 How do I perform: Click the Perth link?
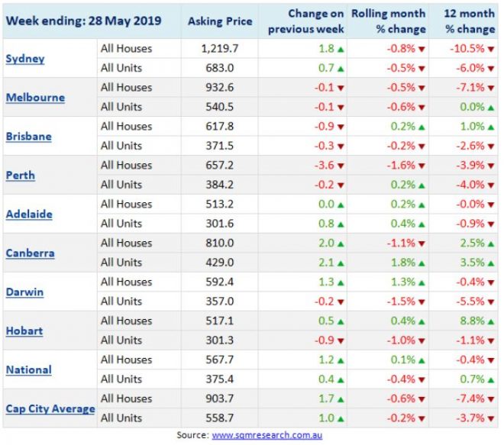[x=21, y=175]
